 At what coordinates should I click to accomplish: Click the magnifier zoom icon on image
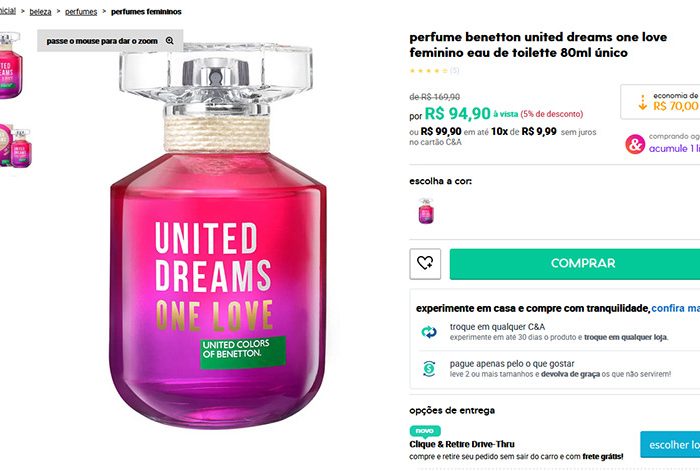[170, 41]
